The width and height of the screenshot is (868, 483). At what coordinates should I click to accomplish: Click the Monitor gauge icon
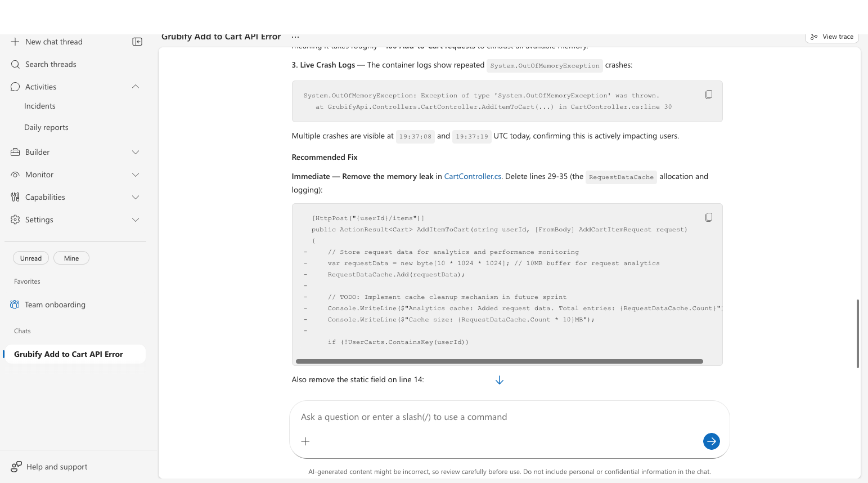(15, 175)
